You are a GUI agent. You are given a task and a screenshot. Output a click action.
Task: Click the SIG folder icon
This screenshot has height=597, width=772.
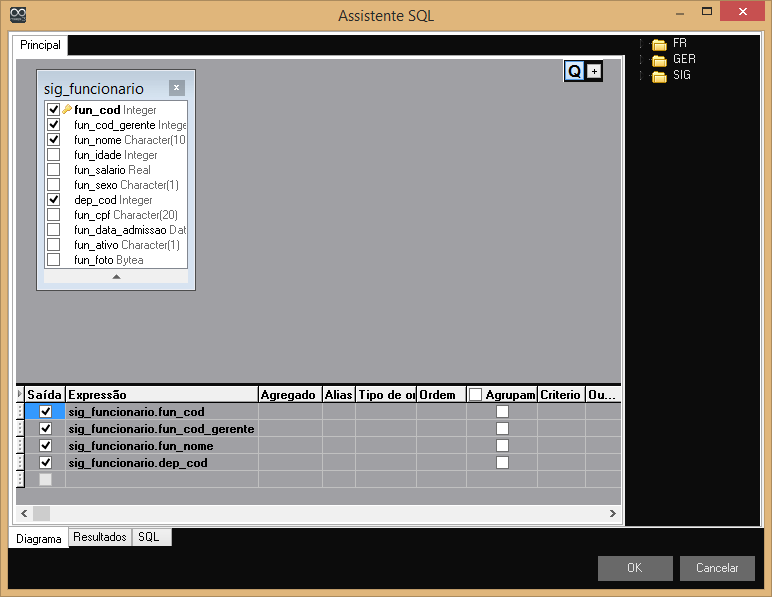coord(659,76)
